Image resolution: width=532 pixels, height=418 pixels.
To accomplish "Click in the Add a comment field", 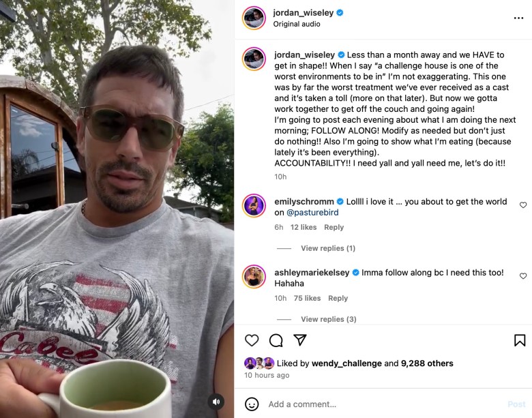I will (383, 404).
